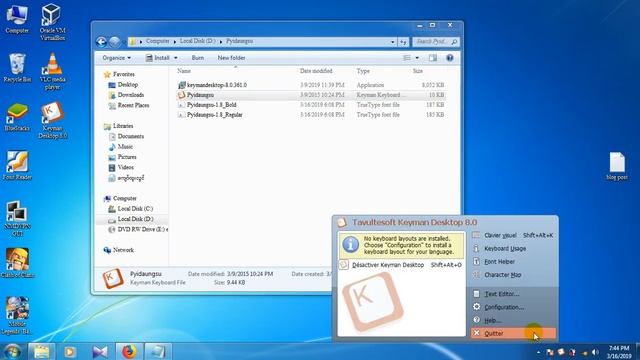Image resolution: width=640 pixels, height=360 pixels.
Task: Refresh the Explorer address bar
Action: tap(403, 42)
